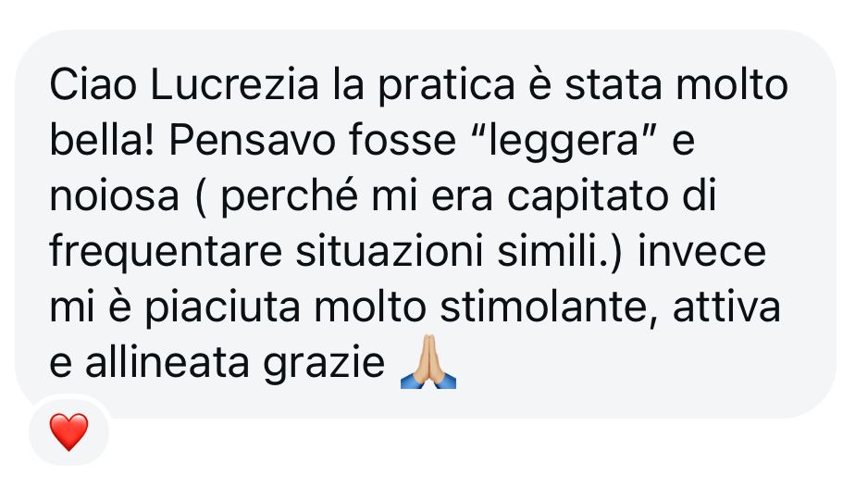Click the greeting word "Ciao"
The width and height of the screenshot is (868, 489).
93,84
